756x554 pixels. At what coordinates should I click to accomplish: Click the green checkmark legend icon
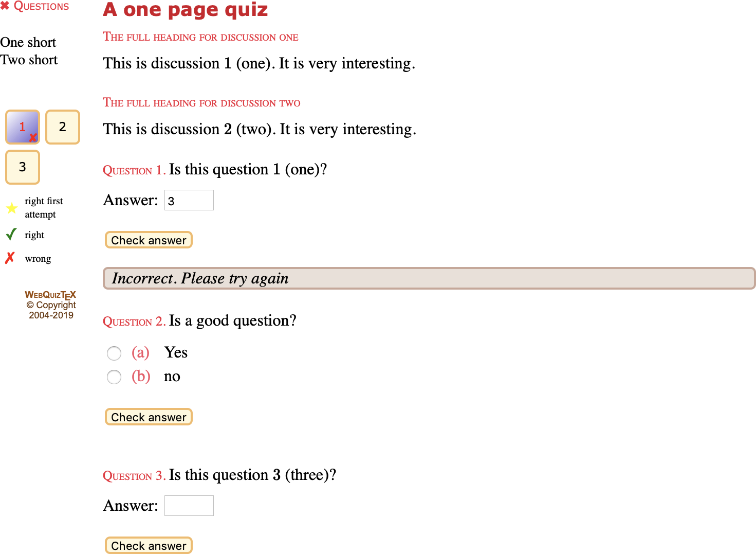(11, 235)
